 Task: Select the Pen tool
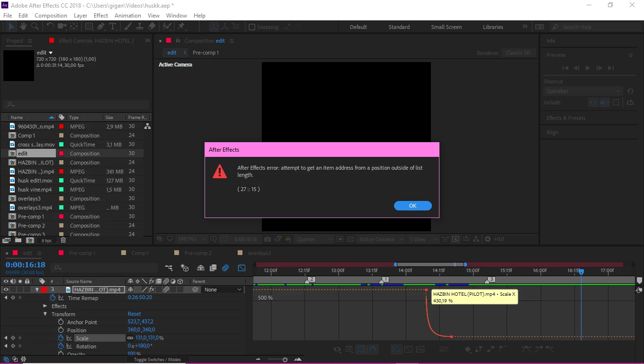101,27
